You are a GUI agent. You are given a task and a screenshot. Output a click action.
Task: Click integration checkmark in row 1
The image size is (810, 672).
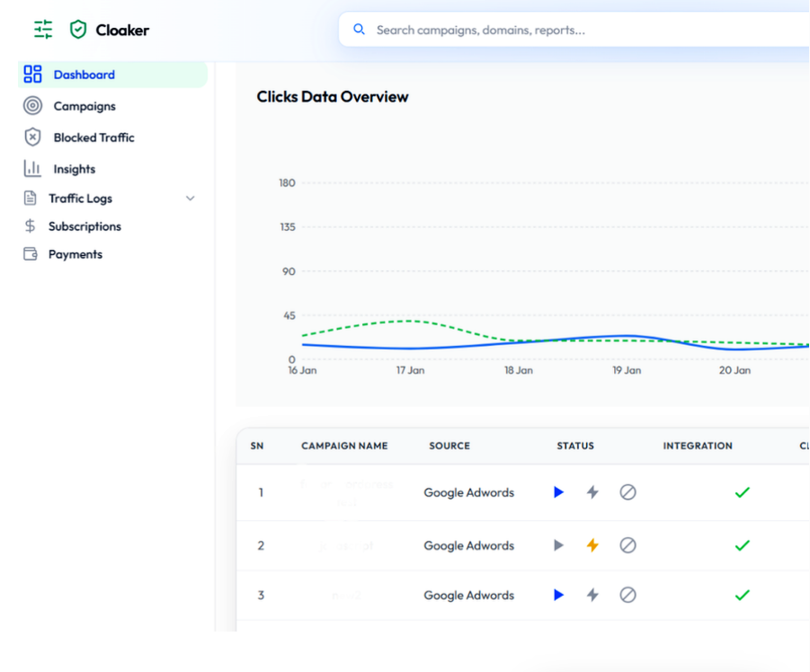click(x=743, y=492)
